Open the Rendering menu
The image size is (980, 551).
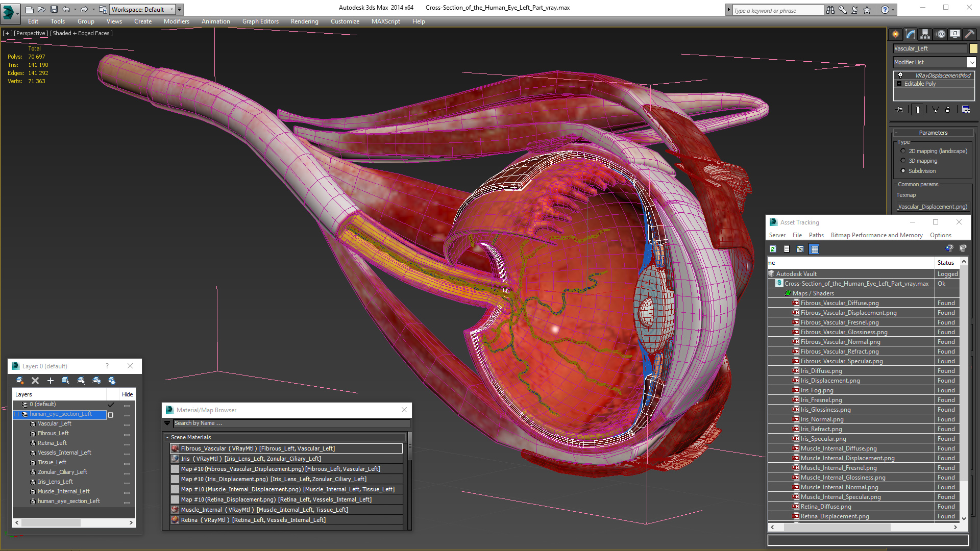pos(304,21)
